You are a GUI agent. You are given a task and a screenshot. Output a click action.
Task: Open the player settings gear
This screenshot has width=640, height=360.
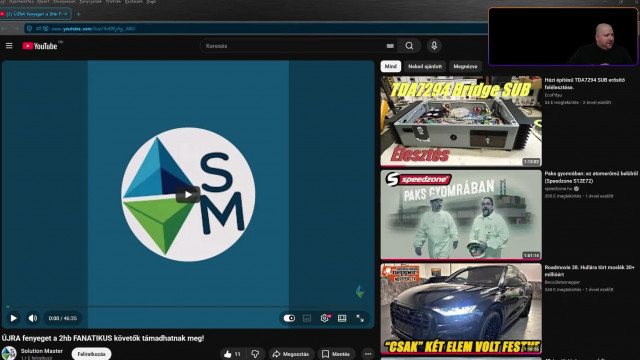pyautogui.click(x=325, y=318)
